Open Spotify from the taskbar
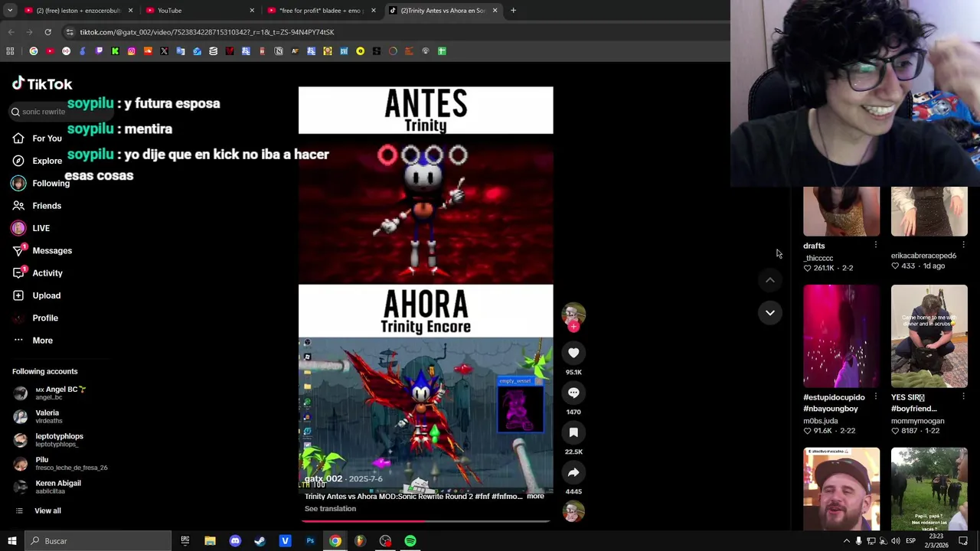The width and height of the screenshot is (980, 551). 410,541
